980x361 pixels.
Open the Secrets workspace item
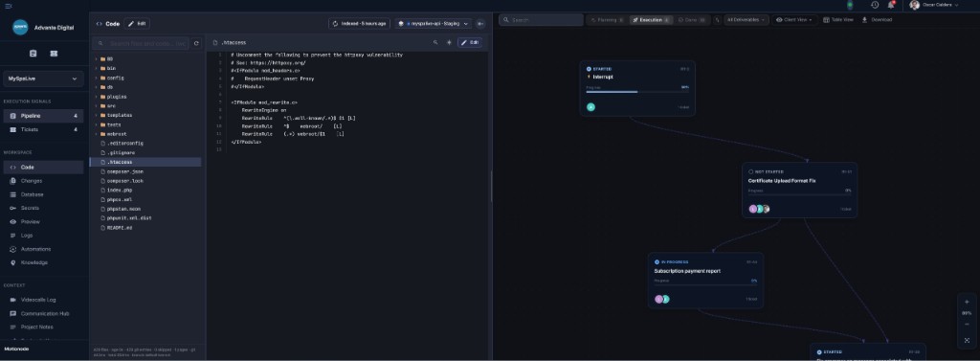pyautogui.click(x=43, y=208)
